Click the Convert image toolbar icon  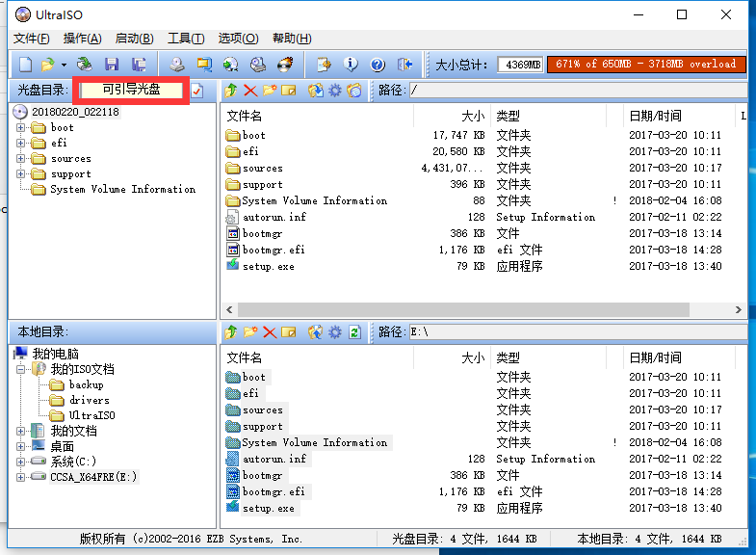(x=230, y=65)
